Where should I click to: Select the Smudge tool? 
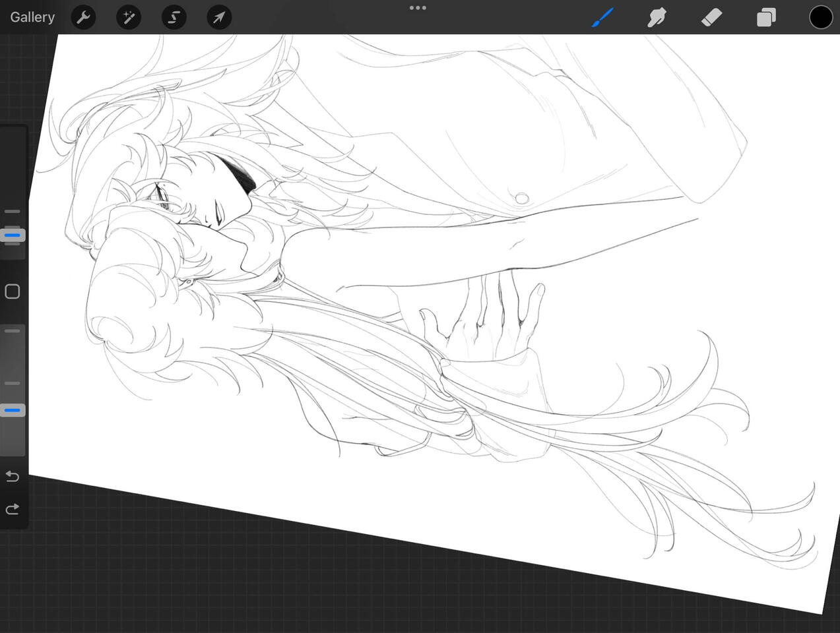(x=657, y=17)
